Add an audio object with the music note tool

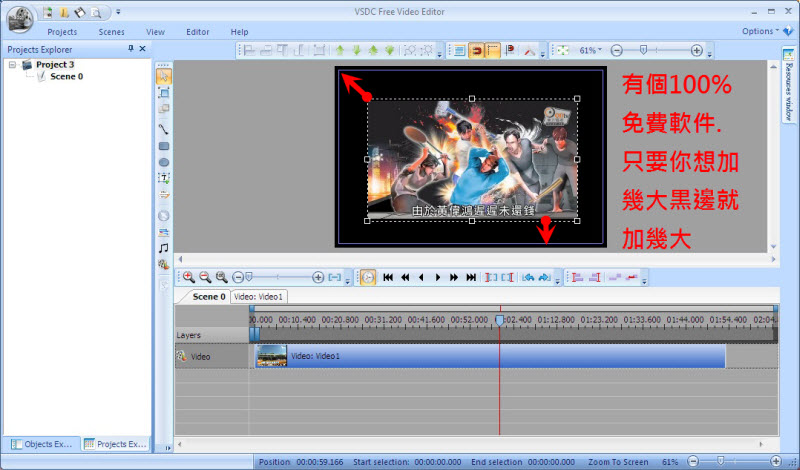coord(164,248)
